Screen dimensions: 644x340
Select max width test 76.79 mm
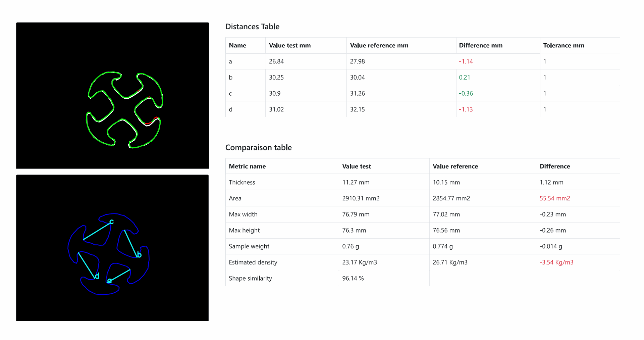(356, 214)
